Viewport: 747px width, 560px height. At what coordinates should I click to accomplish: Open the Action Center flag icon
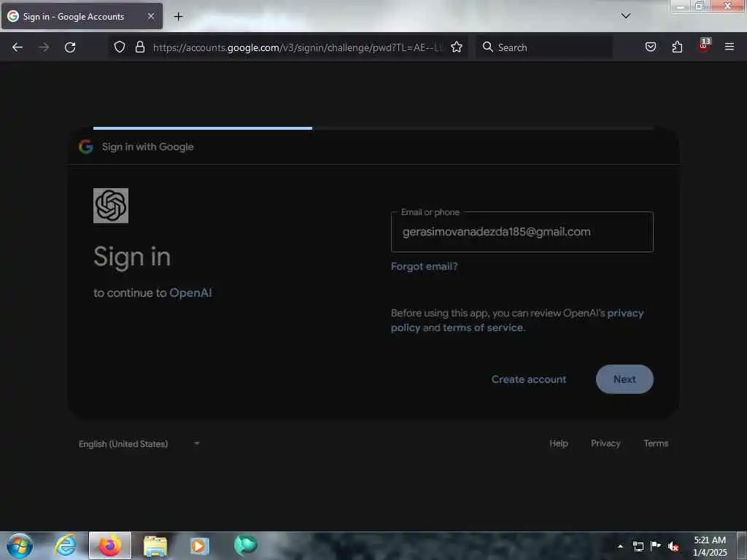[x=656, y=546]
